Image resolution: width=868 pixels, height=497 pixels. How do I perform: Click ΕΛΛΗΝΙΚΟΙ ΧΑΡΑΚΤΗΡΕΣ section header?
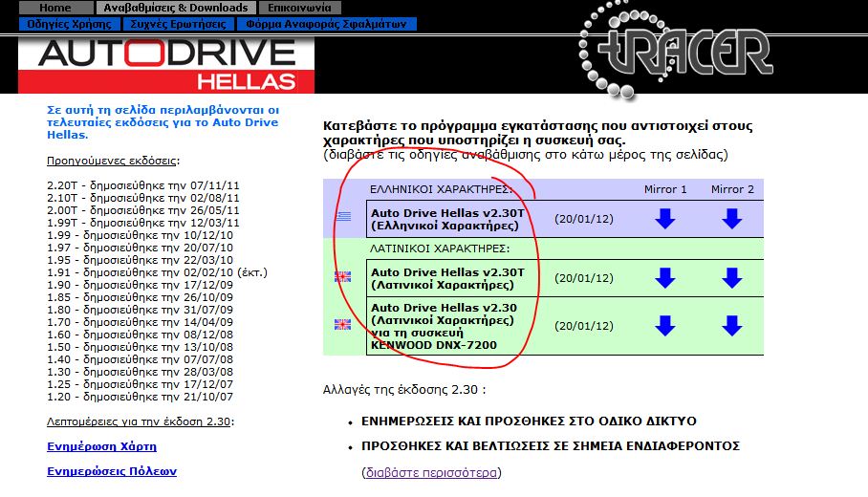441,189
